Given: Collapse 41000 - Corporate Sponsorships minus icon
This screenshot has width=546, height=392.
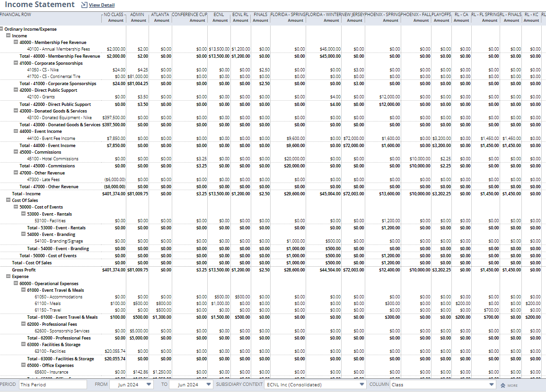Looking at the screenshot, I should coord(16,63).
